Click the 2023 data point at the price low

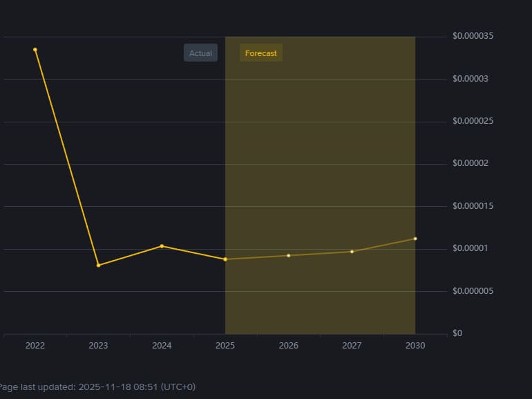coord(98,266)
